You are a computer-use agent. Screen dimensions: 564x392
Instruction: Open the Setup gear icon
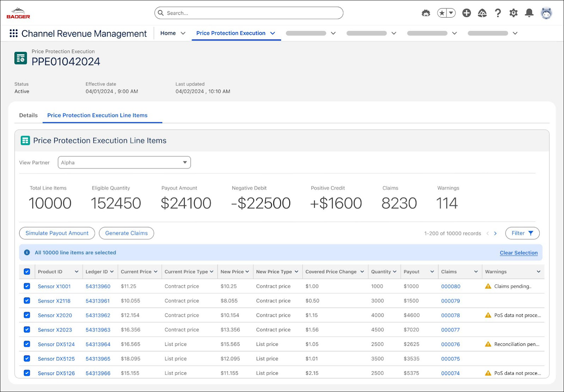(513, 13)
